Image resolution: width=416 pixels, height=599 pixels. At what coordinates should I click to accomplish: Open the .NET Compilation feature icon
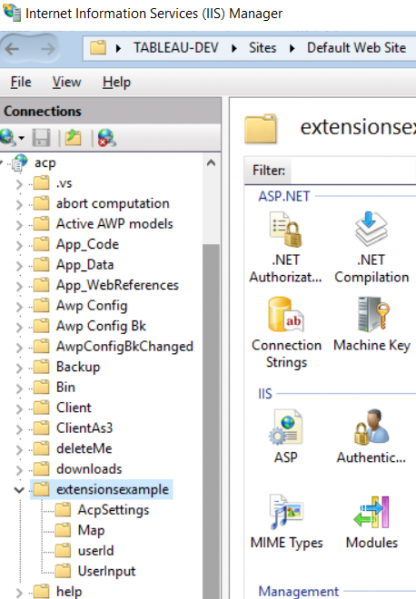371,229
